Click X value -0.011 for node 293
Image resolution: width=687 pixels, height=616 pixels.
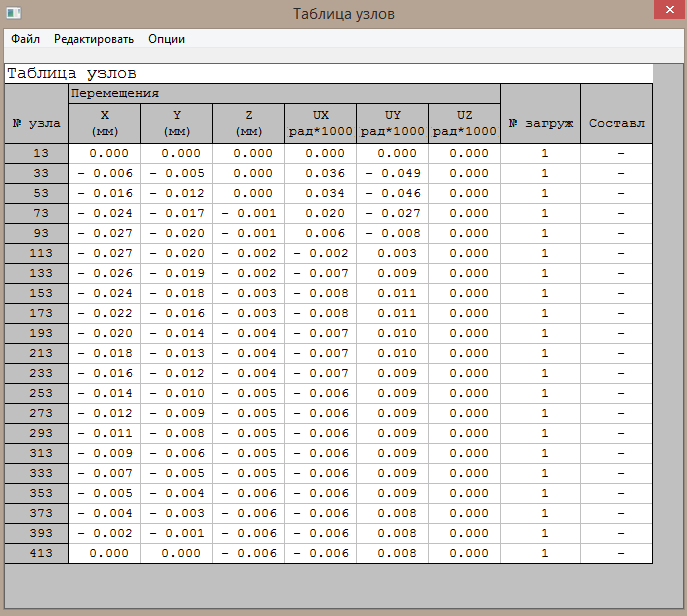105,433
